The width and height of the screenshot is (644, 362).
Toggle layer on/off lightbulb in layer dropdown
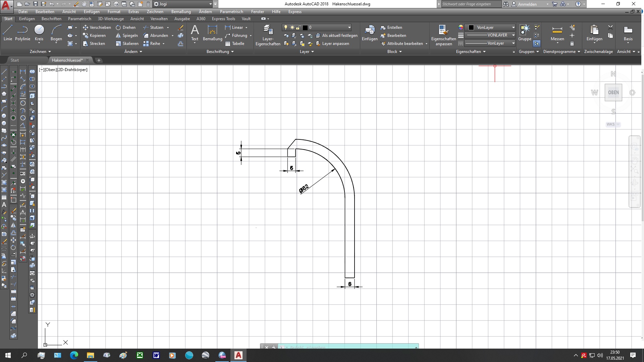coord(286,27)
